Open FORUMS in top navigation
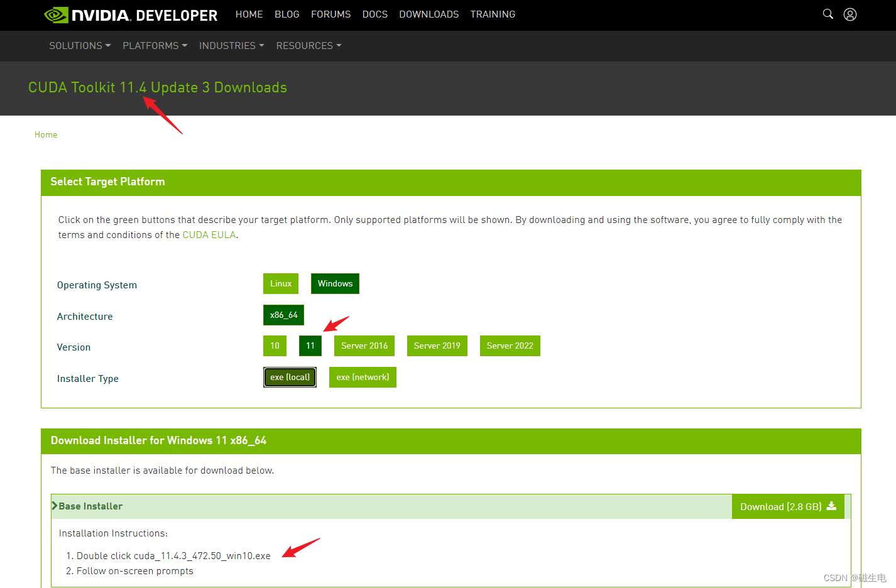The height and width of the screenshot is (588, 896). (331, 14)
